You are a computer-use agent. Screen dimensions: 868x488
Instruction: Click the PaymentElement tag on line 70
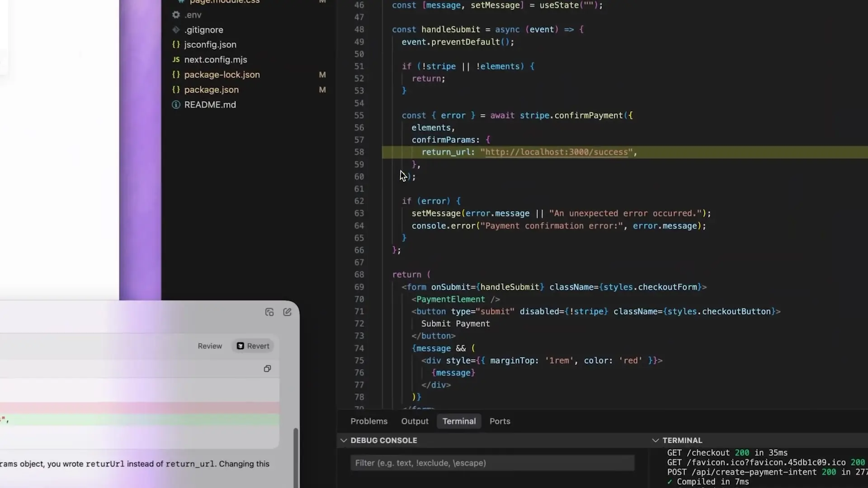[x=450, y=299]
